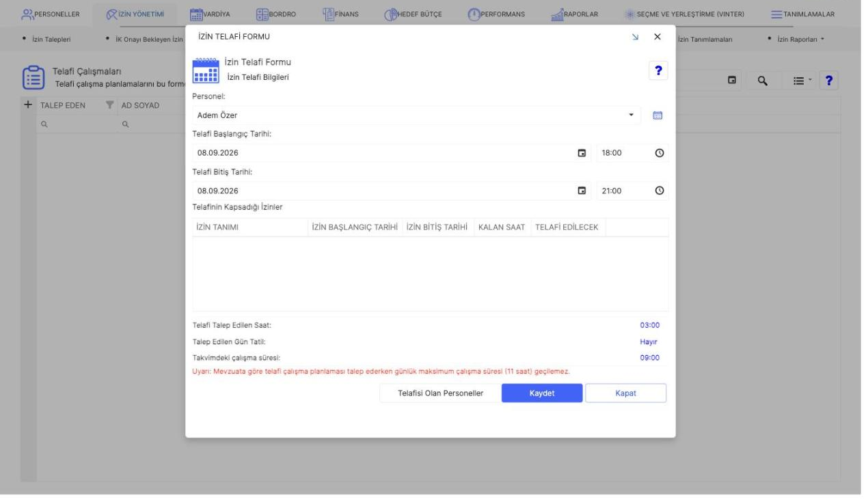This screenshot has height=502, width=868.
Task: Click the diagonal arrow icon in the dialog header
Action: (635, 36)
